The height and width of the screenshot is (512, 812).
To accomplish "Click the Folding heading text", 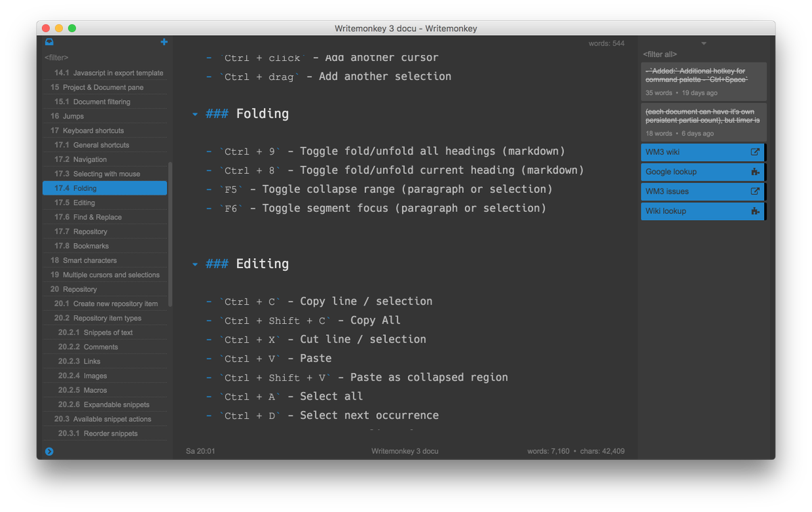I will (x=263, y=114).
